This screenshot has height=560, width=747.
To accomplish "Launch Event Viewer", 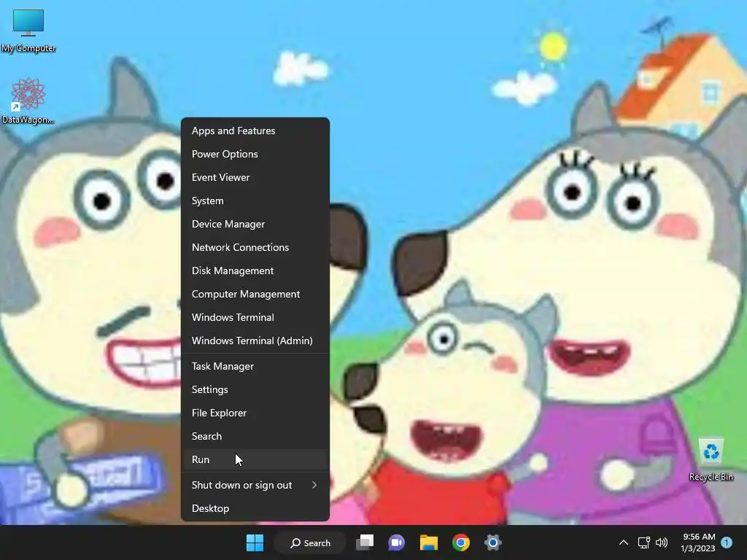I will click(255, 177).
